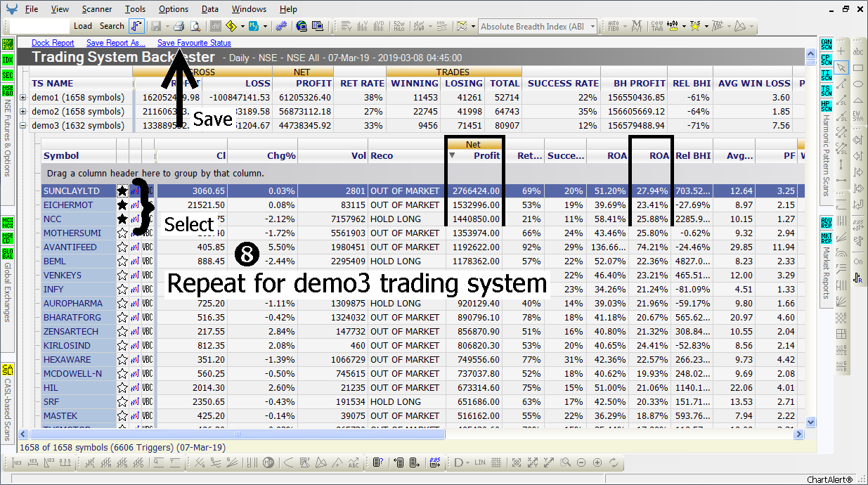This screenshot has height=485, width=868.
Task: Open the Scanner menu
Action: pos(96,9)
